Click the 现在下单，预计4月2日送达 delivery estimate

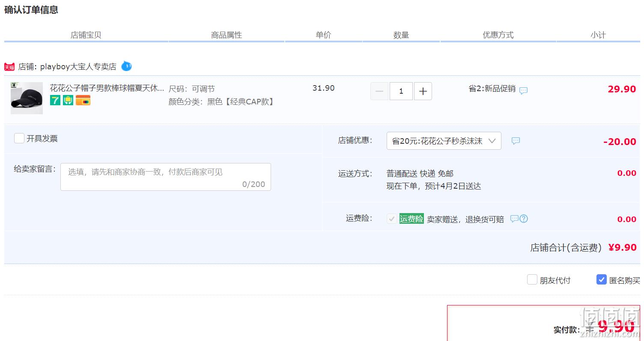click(434, 186)
